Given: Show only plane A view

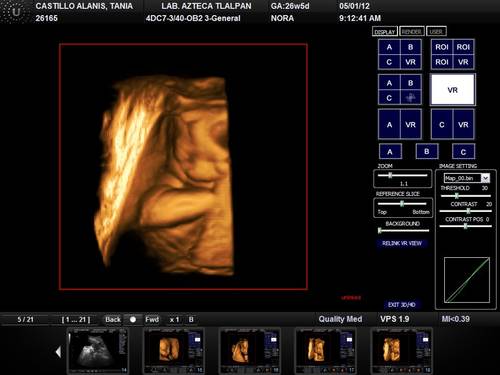Looking at the screenshot, I should pos(390,152).
